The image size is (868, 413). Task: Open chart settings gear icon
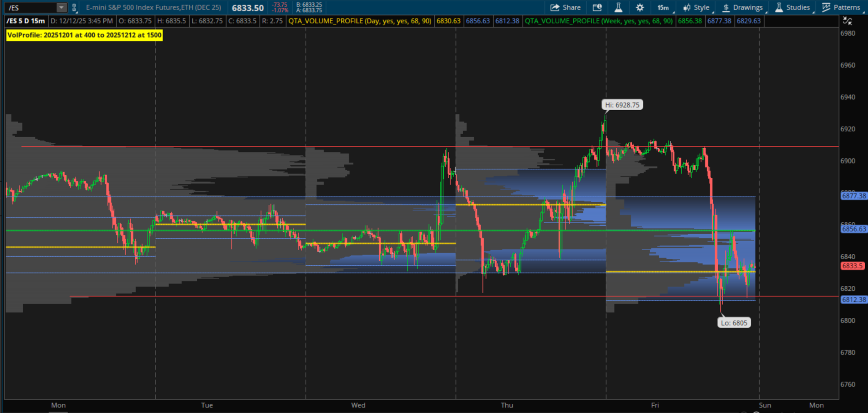[x=640, y=7]
